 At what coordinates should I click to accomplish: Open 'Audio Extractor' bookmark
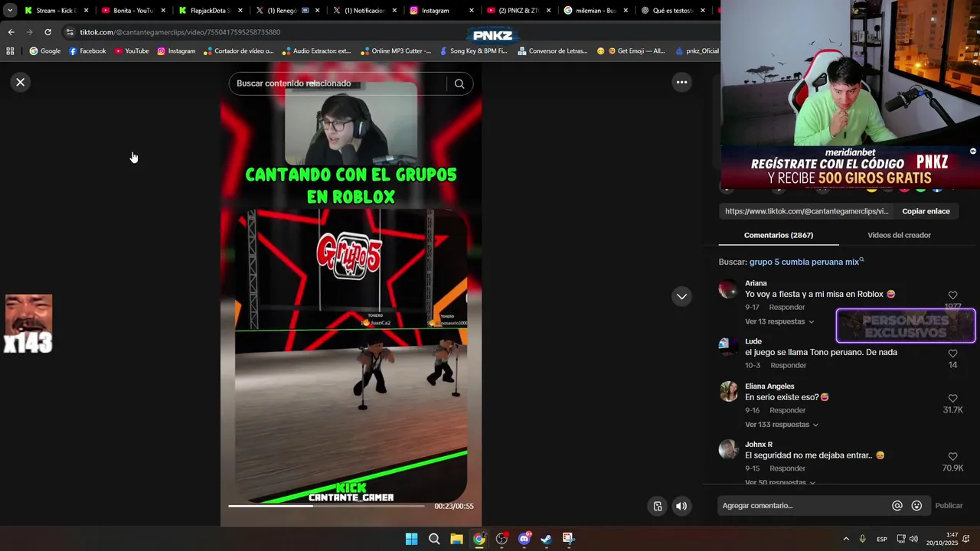tap(316, 51)
